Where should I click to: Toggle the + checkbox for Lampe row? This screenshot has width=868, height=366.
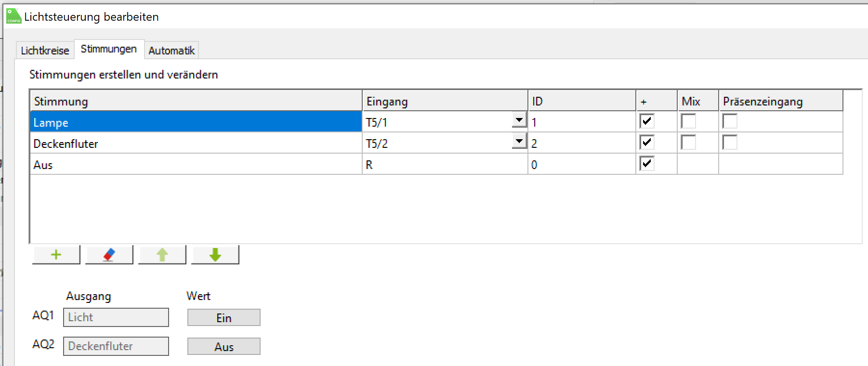click(x=647, y=121)
